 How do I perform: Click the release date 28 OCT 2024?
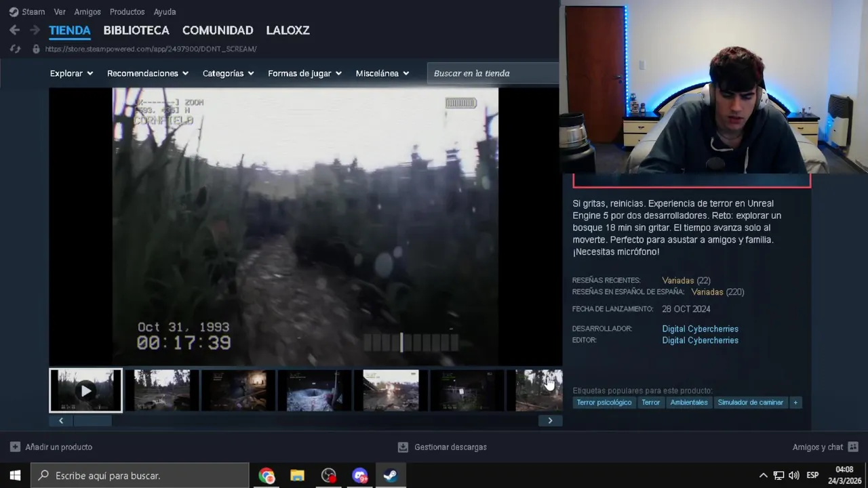(x=686, y=309)
